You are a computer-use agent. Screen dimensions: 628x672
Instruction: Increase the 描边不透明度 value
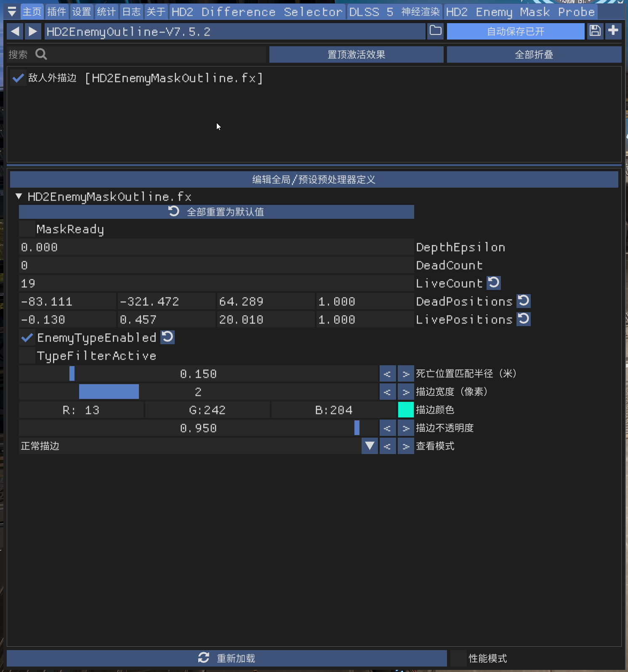pyautogui.click(x=406, y=428)
